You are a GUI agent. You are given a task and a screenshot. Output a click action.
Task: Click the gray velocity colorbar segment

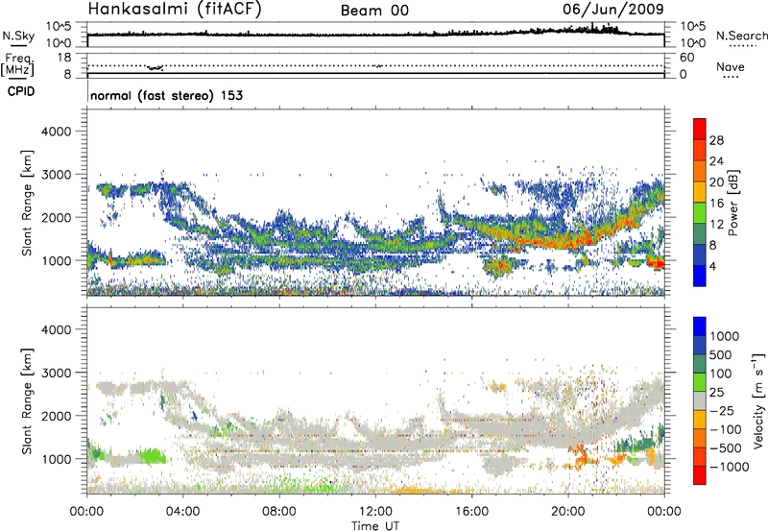click(700, 400)
